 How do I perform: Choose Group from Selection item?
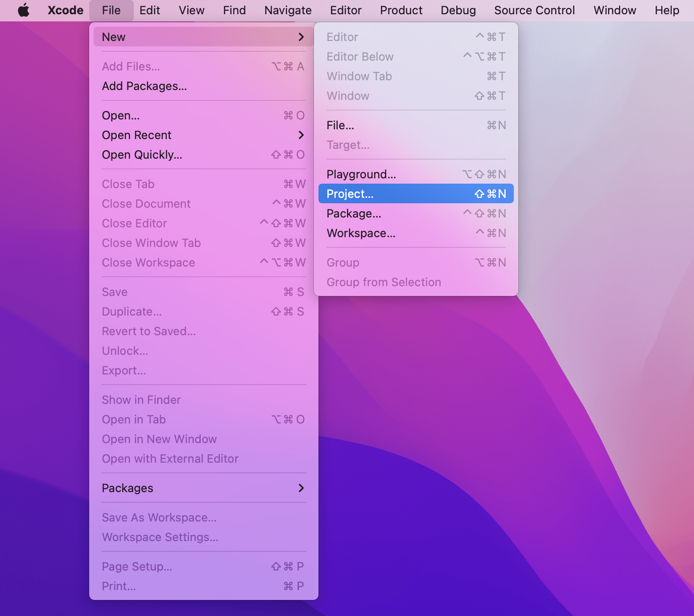416,282
